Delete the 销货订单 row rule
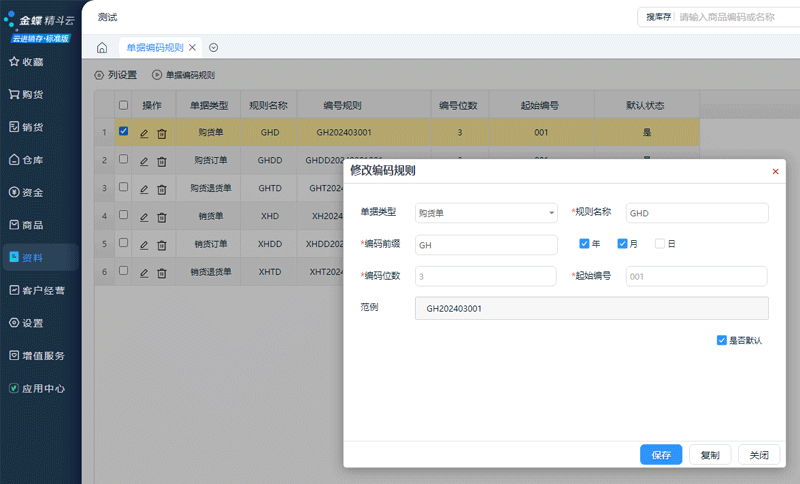This screenshot has height=484, width=800. coord(162,245)
